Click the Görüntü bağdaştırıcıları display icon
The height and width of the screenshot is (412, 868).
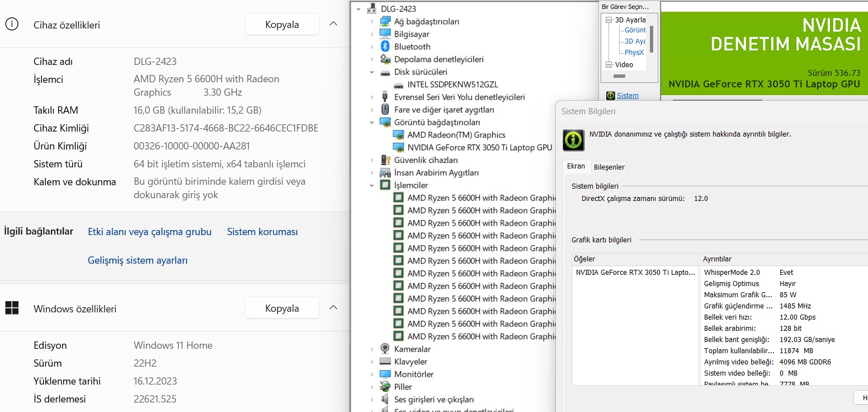click(385, 122)
